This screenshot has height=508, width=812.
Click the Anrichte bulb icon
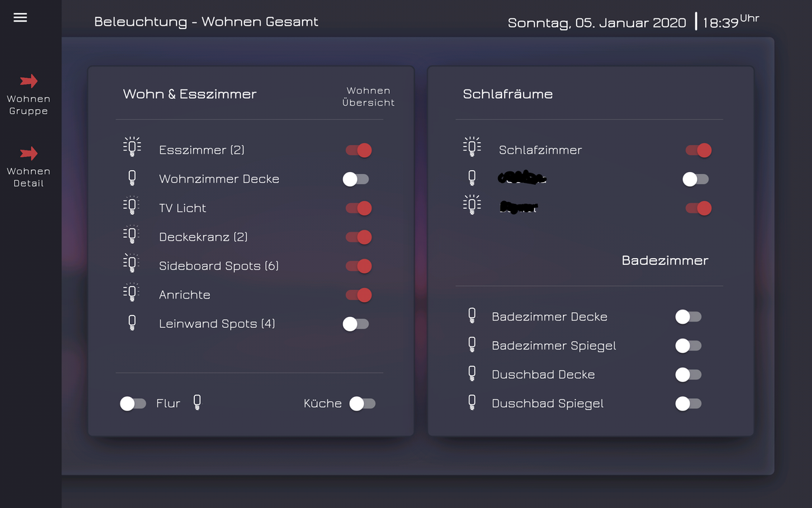click(x=132, y=293)
